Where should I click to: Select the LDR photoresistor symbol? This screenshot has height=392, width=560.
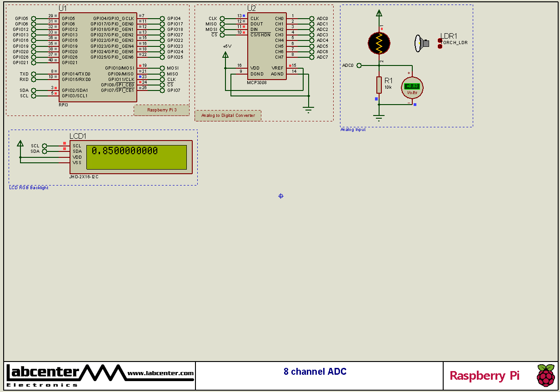(x=379, y=43)
